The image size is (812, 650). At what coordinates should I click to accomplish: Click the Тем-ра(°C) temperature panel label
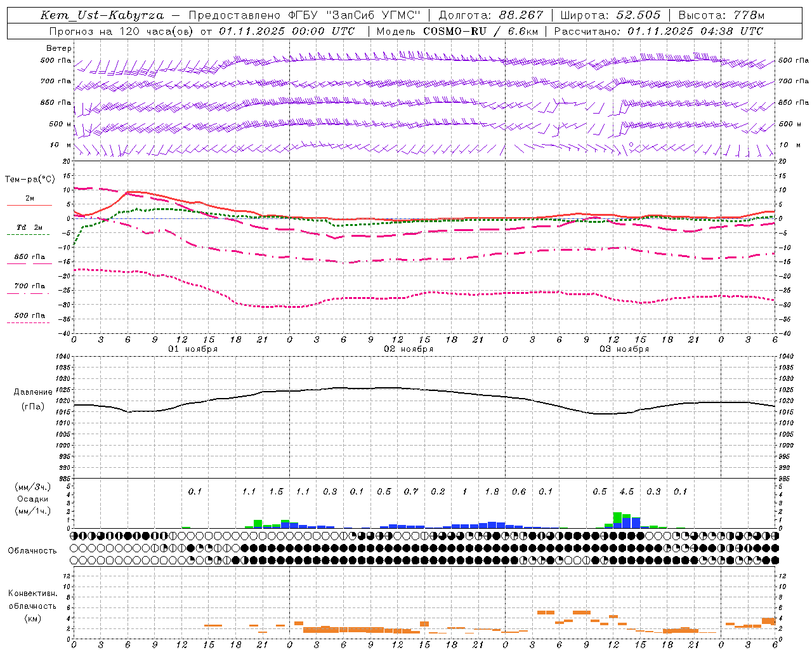click(30, 180)
